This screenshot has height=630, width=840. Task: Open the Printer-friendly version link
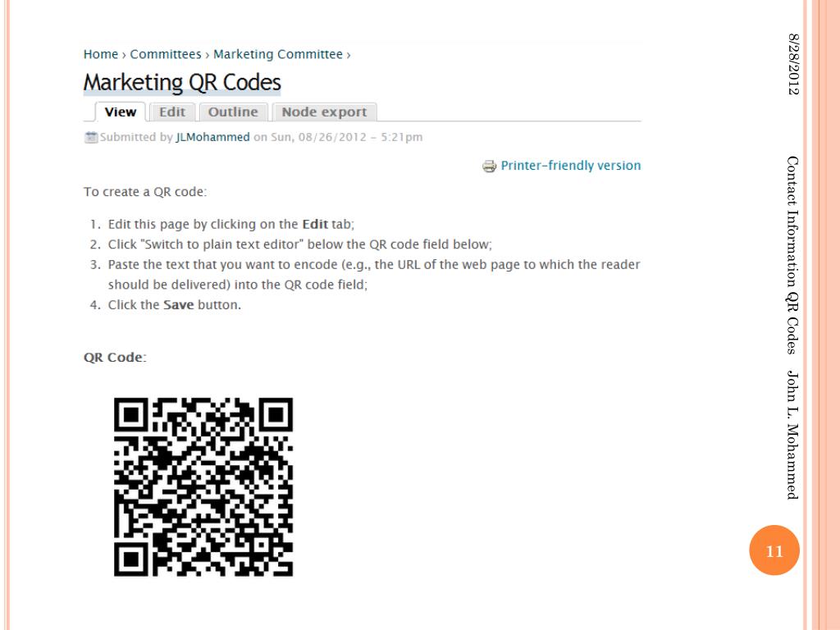coord(571,166)
